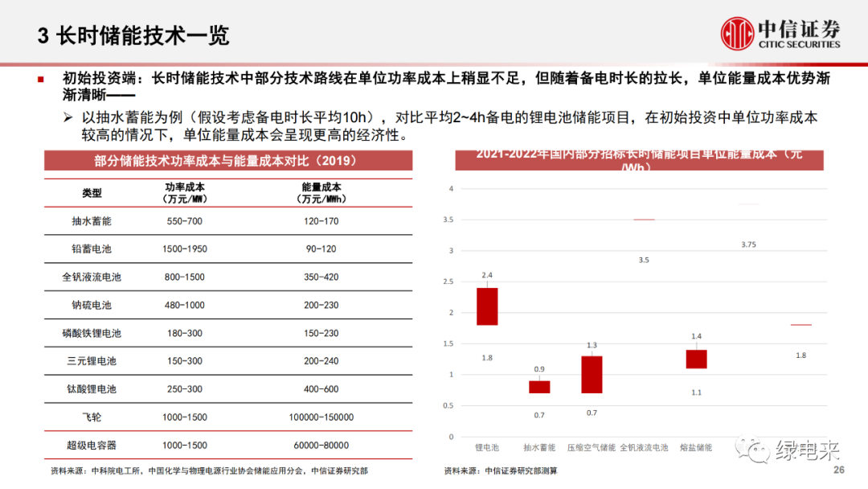Click the y-axis value 2.5

(448, 281)
